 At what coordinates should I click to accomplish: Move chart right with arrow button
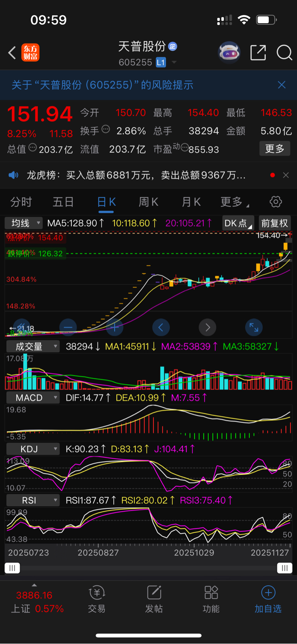click(x=207, y=328)
